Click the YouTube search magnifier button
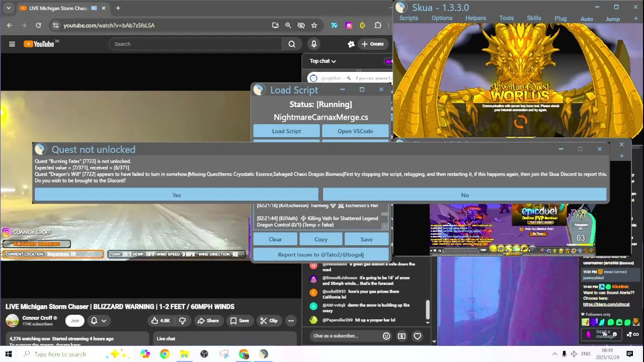The width and height of the screenshot is (644, 362). coord(292,44)
